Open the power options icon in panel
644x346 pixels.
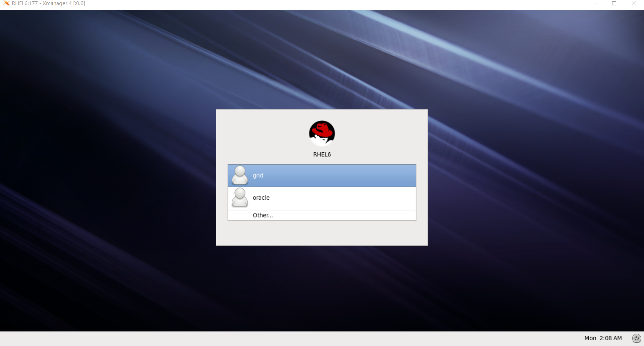636,338
